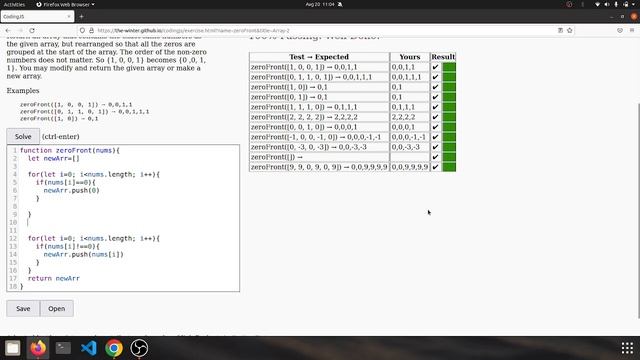
Task: Click green result box for zeroFront([9, 9, 0, 9, 0, 9])
Action: point(449,167)
